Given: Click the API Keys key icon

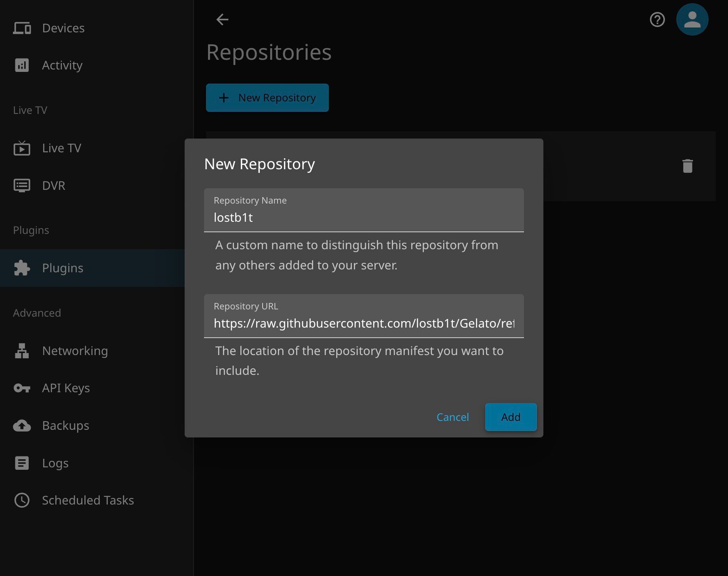Looking at the screenshot, I should tap(22, 388).
